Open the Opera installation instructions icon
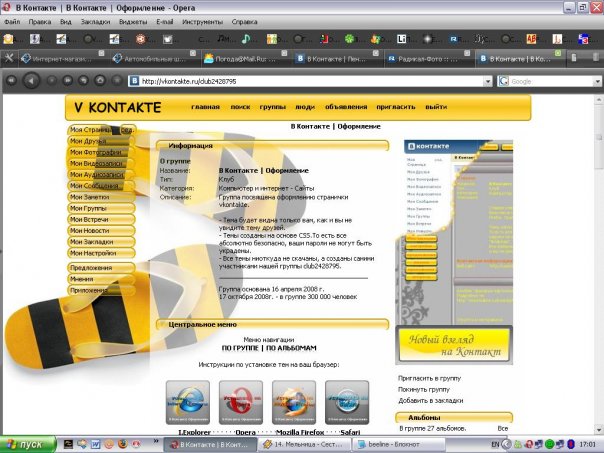 tap(241, 403)
